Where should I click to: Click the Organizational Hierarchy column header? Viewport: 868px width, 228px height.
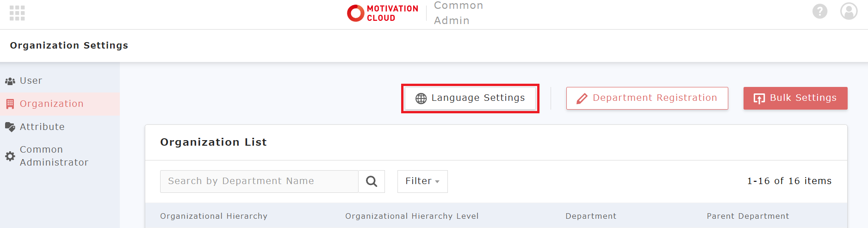point(214,216)
